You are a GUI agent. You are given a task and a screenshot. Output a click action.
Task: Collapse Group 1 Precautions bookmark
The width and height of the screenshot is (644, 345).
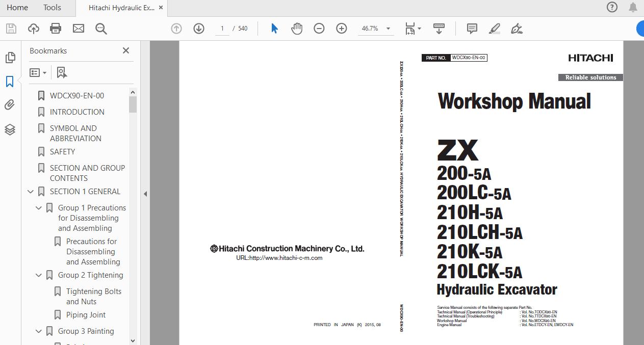(39, 208)
